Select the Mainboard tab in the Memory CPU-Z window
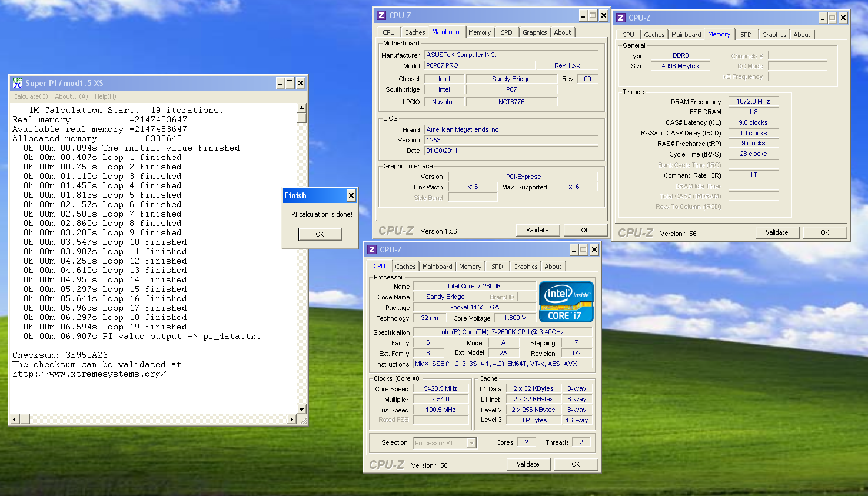The height and width of the screenshot is (496, 868). 686,35
